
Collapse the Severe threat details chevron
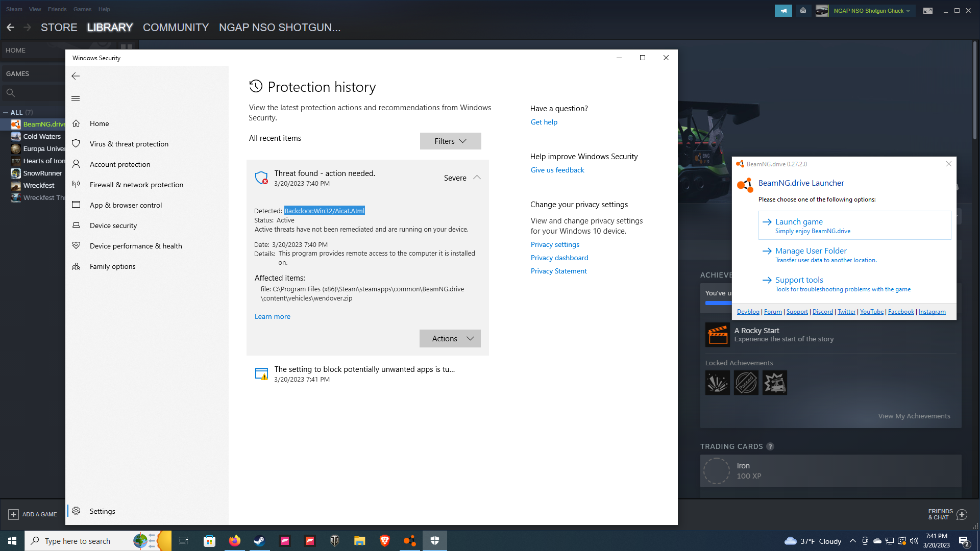point(477,178)
